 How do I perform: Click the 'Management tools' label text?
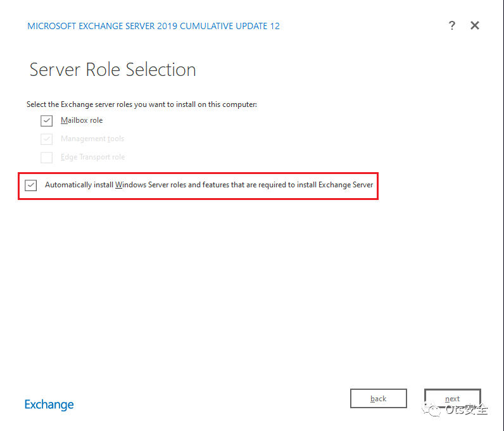pyautogui.click(x=92, y=139)
